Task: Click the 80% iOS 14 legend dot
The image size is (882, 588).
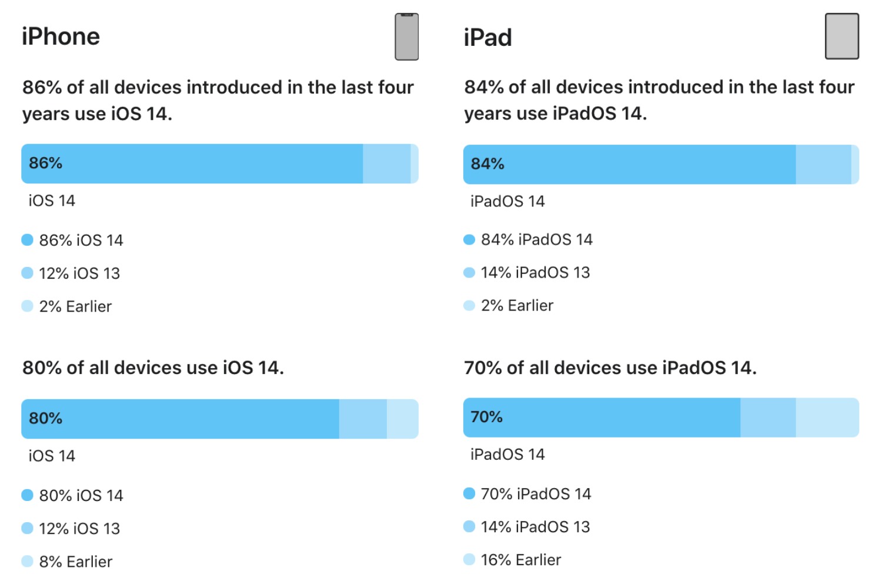Action: [27, 495]
